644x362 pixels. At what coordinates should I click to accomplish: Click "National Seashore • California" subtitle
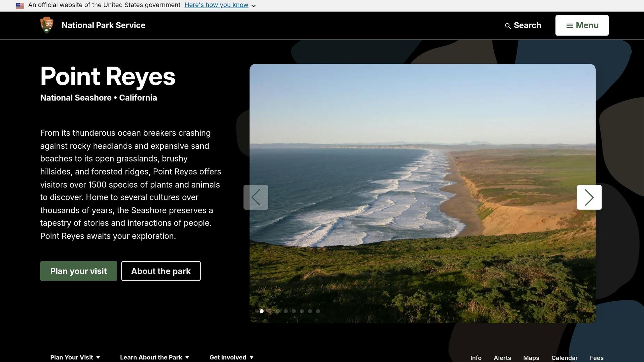[98, 98]
